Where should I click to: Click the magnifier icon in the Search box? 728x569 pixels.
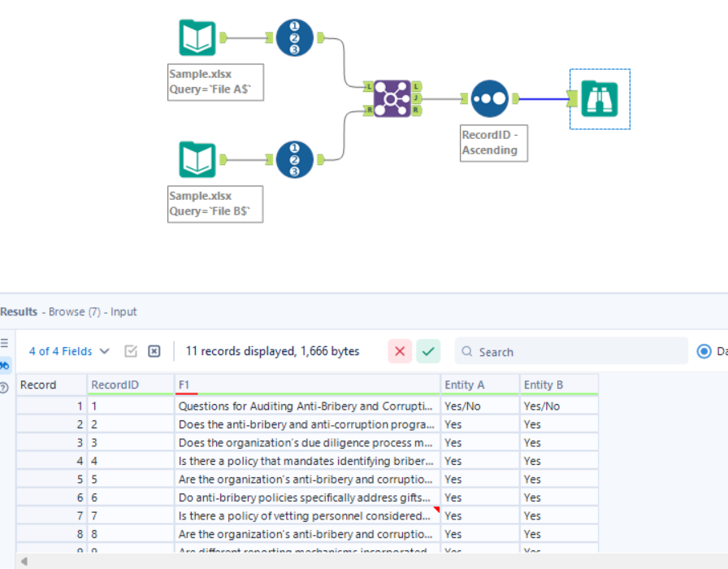coord(466,351)
